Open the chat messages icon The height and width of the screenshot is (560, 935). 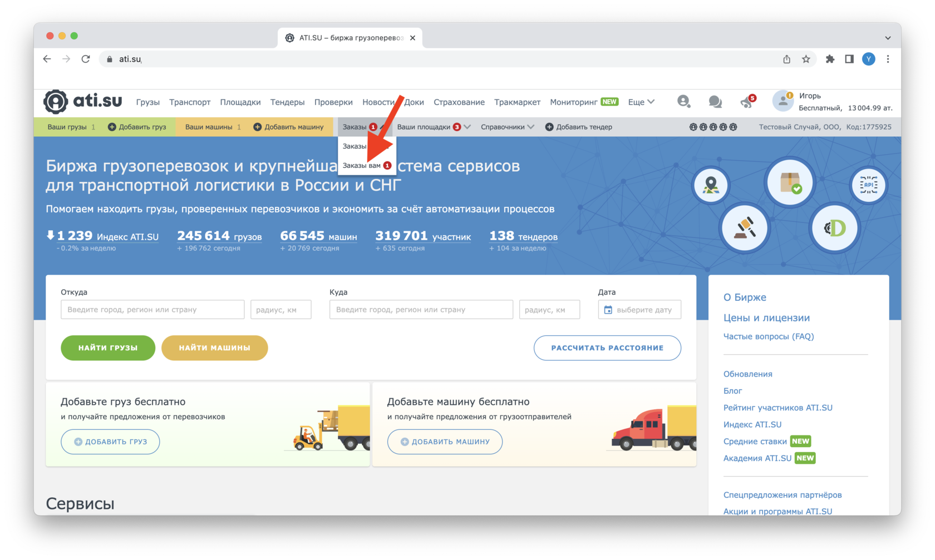pyautogui.click(x=715, y=101)
